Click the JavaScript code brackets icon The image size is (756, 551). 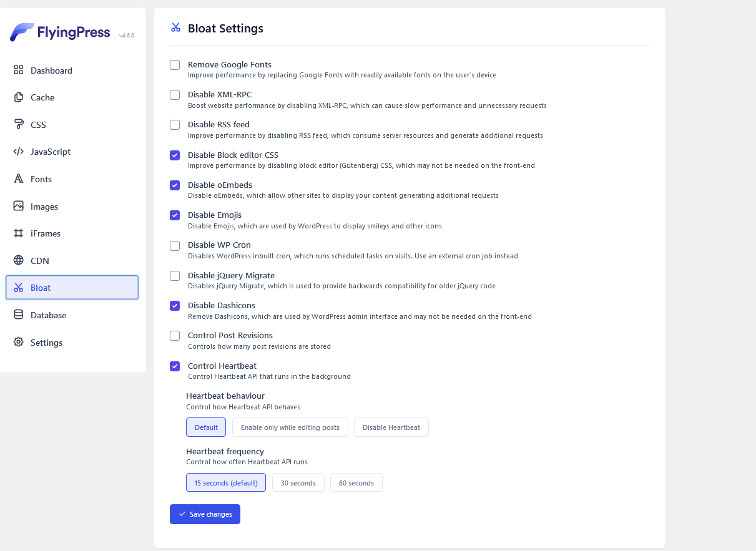(19, 152)
